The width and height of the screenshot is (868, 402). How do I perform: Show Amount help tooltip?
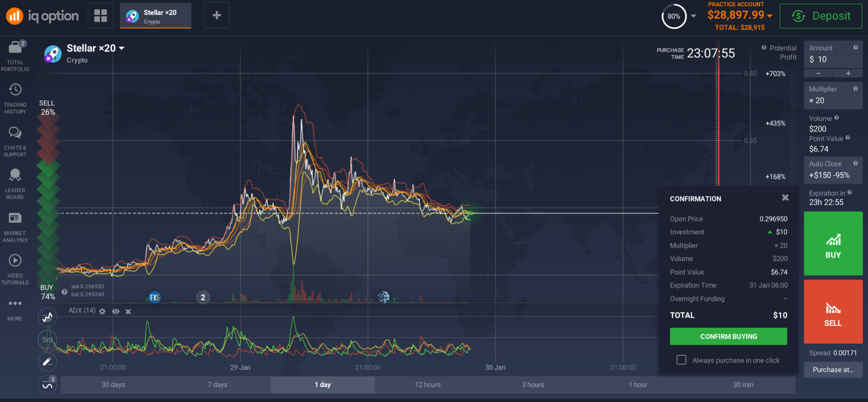point(855,48)
